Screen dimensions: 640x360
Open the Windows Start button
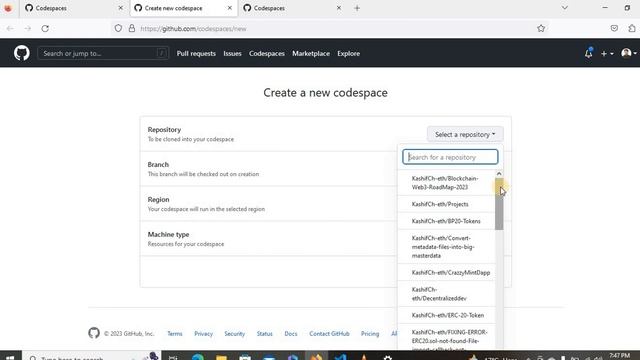(x=10, y=357)
